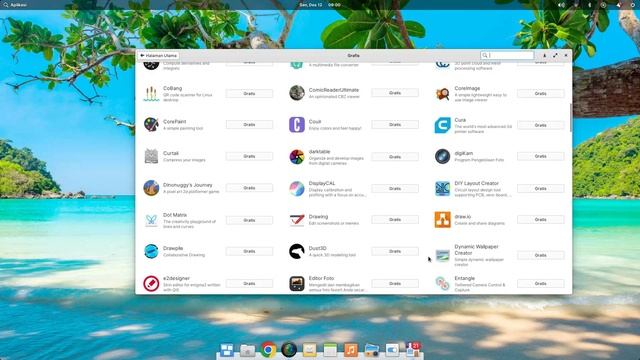Open the Drawpile app icon

151,251
